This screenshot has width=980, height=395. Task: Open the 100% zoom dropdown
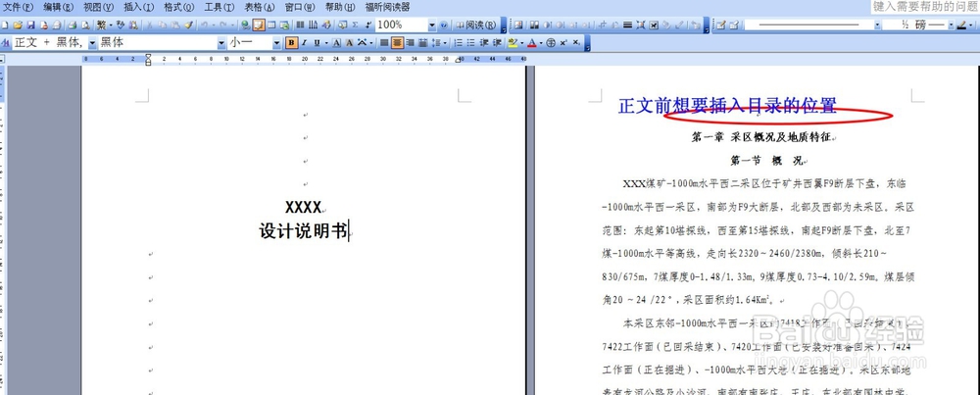pyautogui.click(x=432, y=25)
